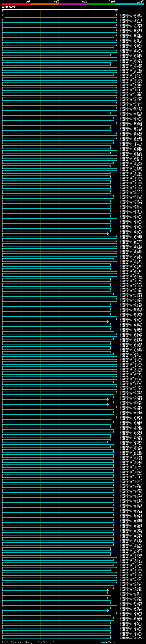Click hit UniRef100_B1HPC2
This screenshot has height=644, width=146.
pos(131,620)
